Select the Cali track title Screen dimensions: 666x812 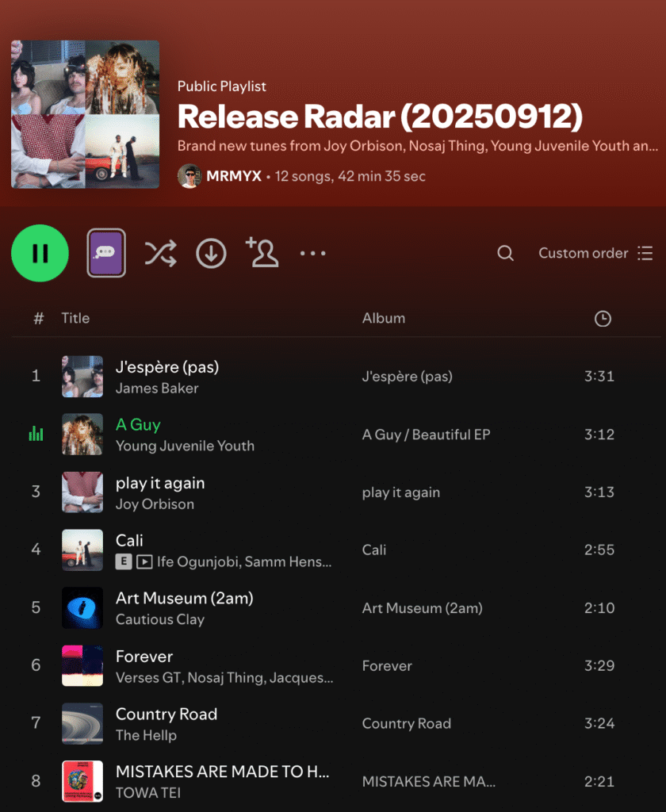(129, 541)
